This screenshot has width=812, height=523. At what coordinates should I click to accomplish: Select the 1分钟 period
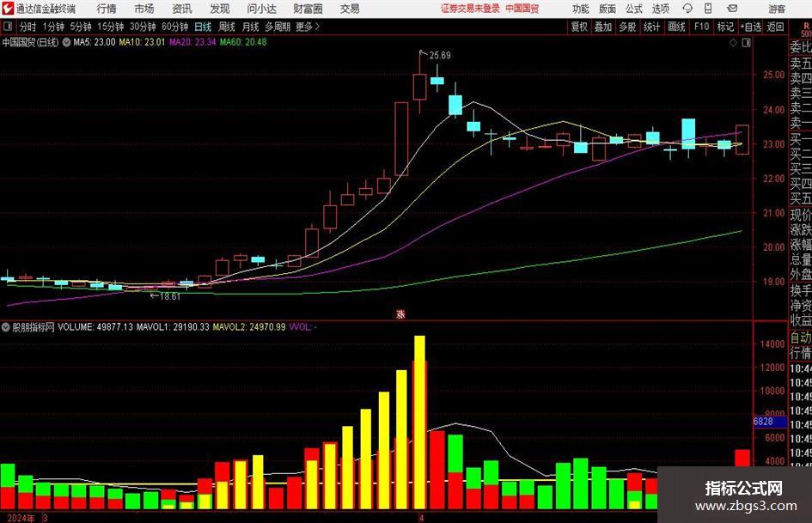[x=53, y=27]
